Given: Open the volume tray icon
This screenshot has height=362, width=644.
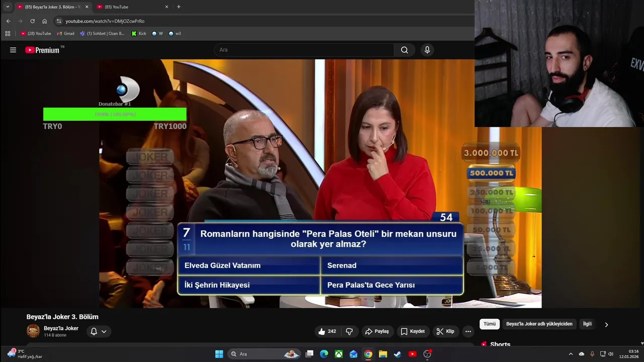Looking at the screenshot, I should (x=611, y=354).
